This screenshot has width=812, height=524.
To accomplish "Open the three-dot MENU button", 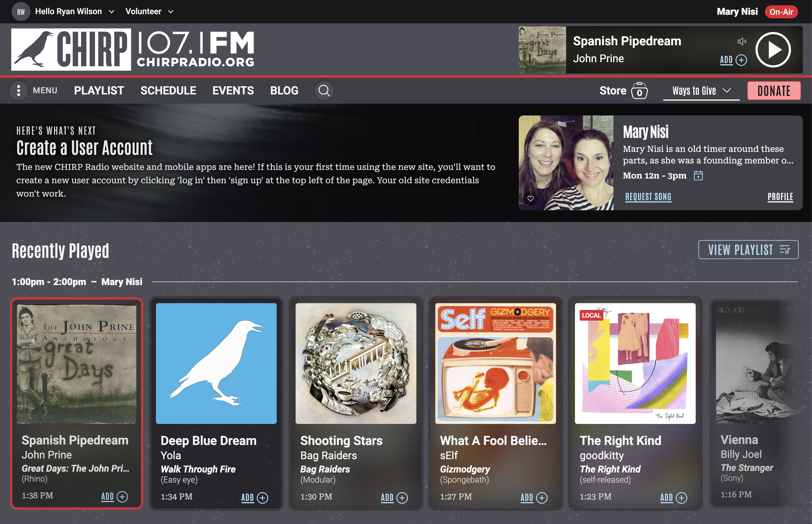I will [x=19, y=91].
